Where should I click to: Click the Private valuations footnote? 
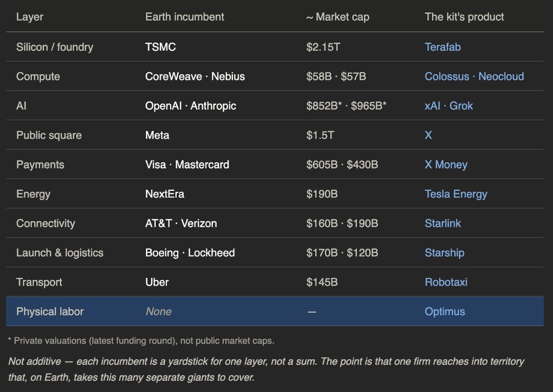pos(141,341)
